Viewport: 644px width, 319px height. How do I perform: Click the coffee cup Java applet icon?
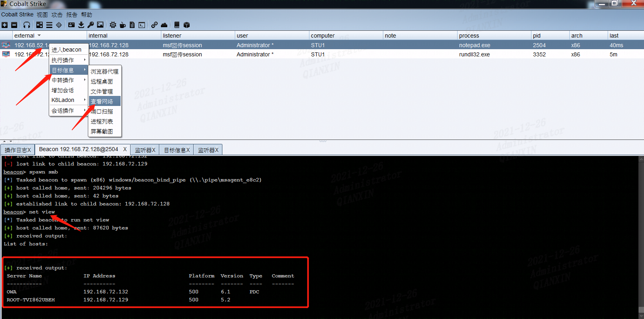123,25
